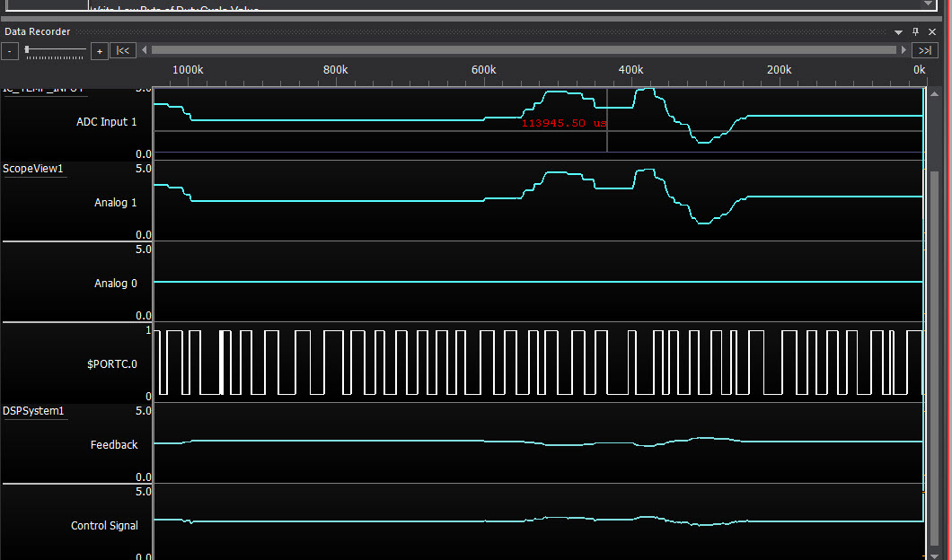Select the DSPSystem1 group label

coord(33,411)
